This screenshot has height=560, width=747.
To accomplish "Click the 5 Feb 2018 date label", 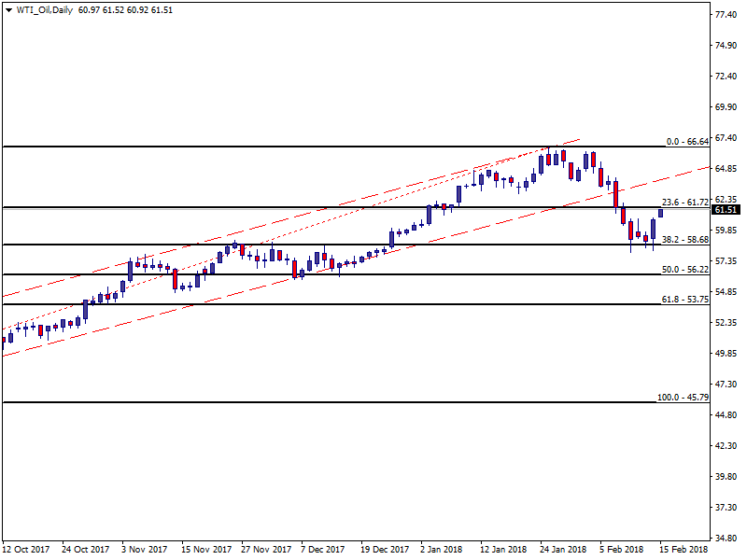I will pyautogui.click(x=622, y=550).
